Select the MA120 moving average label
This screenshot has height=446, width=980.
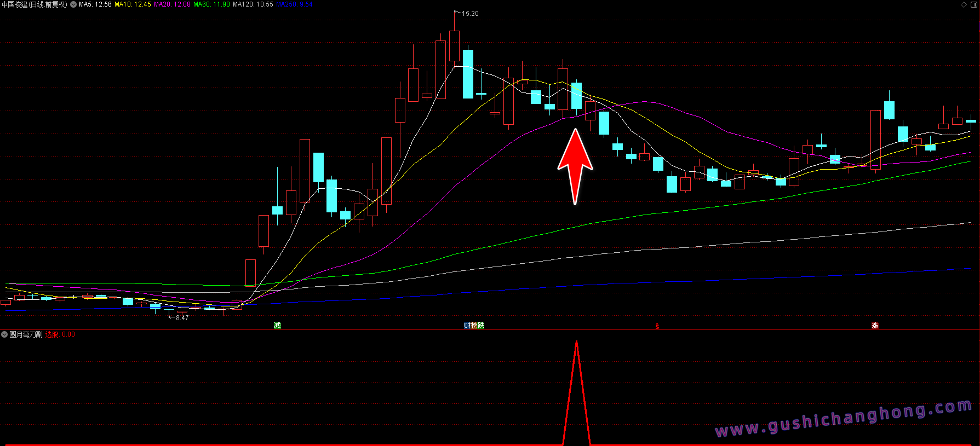pos(253,4)
